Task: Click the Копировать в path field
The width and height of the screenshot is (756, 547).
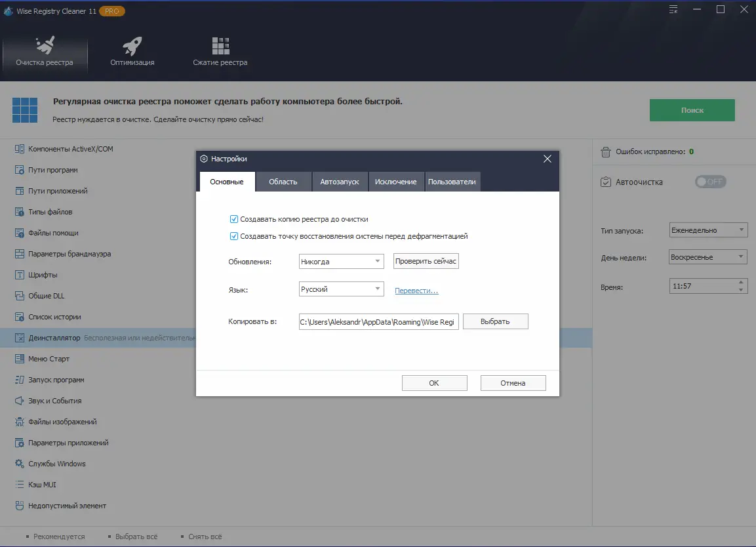Action: pos(378,322)
